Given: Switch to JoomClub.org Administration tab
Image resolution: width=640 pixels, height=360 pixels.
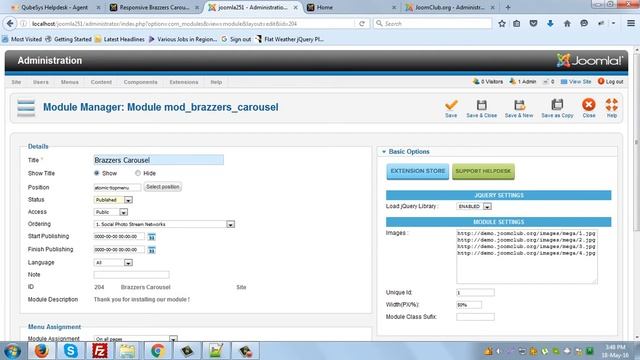Looking at the screenshot, I should click(x=450, y=7).
